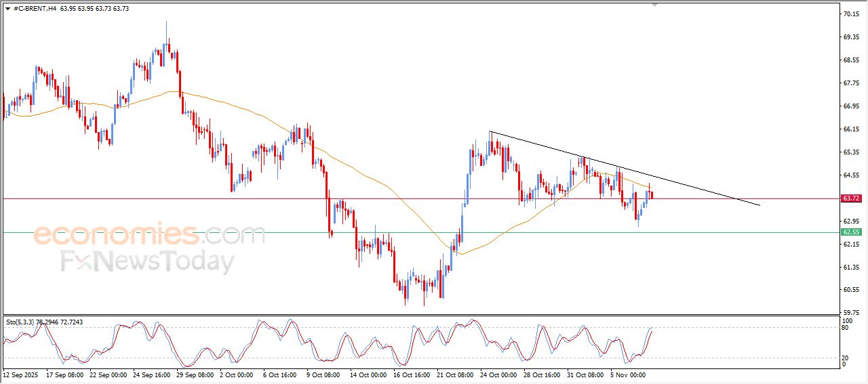Image resolution: width=868 pixels, height=384 pixels.
Task: Select the 12 Sep 2025 date label
Action: pyautogui.click(x=21, y=374)
